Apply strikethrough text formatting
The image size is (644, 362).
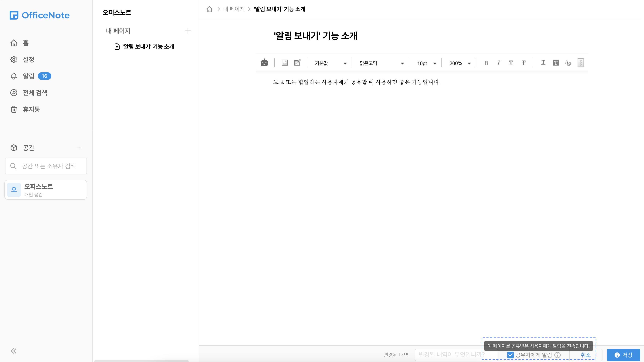pos(523,63)
